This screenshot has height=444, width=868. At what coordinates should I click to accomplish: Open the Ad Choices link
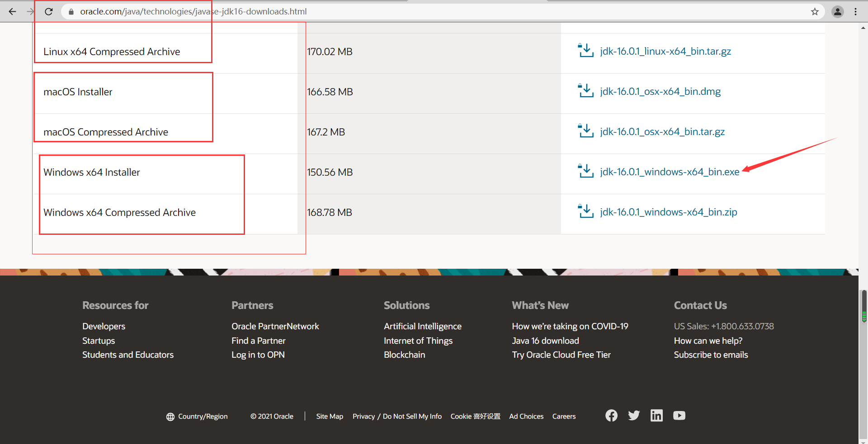(526, 416)
